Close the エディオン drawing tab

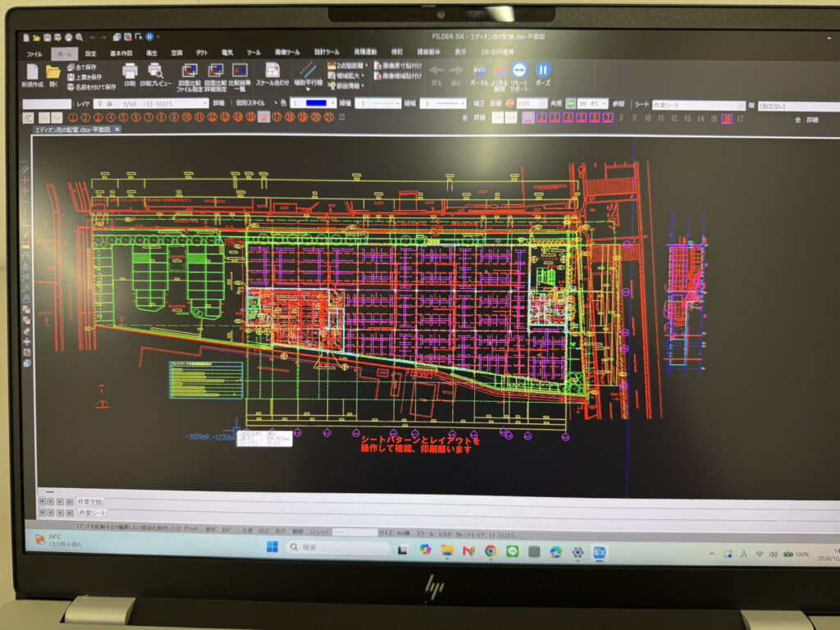pyautogui.click(x=116, y=129)
